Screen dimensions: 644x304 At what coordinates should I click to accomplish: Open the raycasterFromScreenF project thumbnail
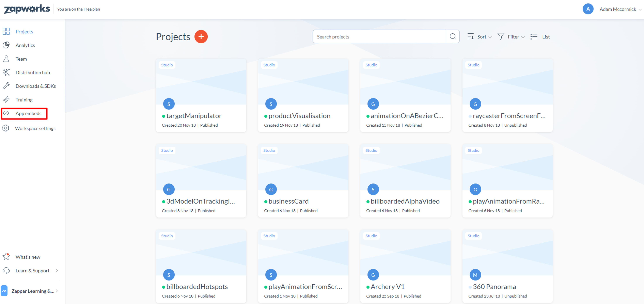coord(507,82)
